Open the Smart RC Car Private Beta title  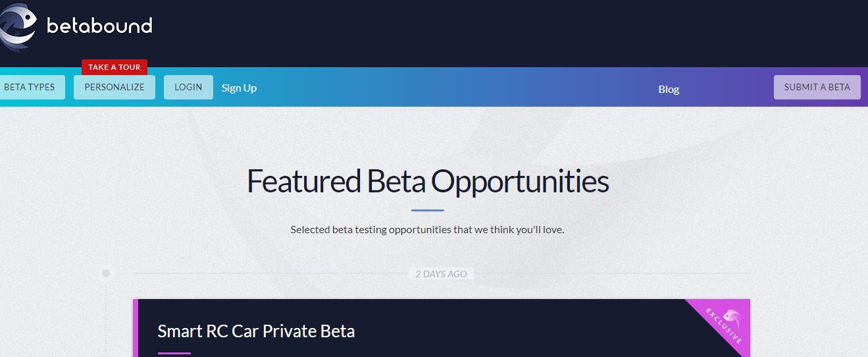tap(256, 331)
